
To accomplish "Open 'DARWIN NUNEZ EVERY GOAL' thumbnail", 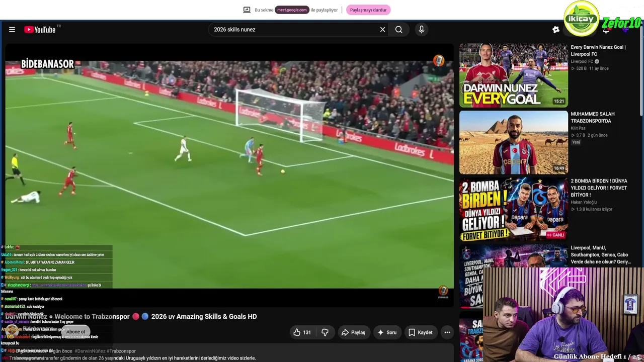I will coord(514,75).
